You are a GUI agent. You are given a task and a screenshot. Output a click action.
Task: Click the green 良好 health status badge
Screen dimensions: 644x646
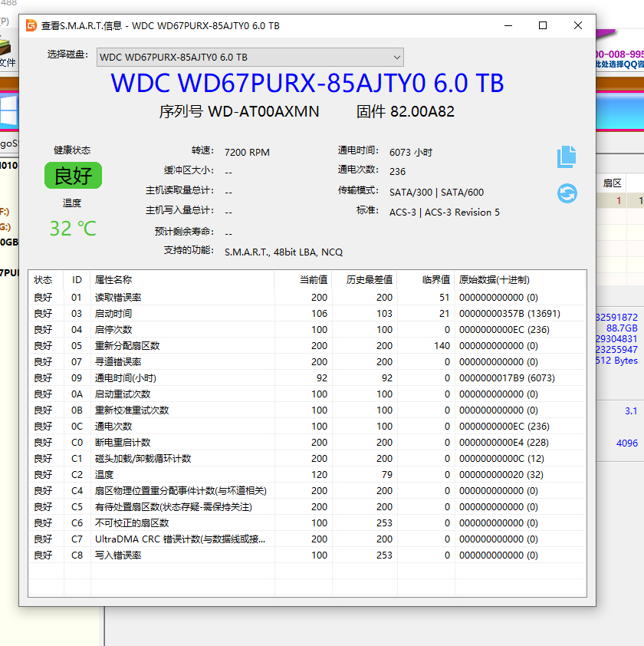tap(73, 176)
